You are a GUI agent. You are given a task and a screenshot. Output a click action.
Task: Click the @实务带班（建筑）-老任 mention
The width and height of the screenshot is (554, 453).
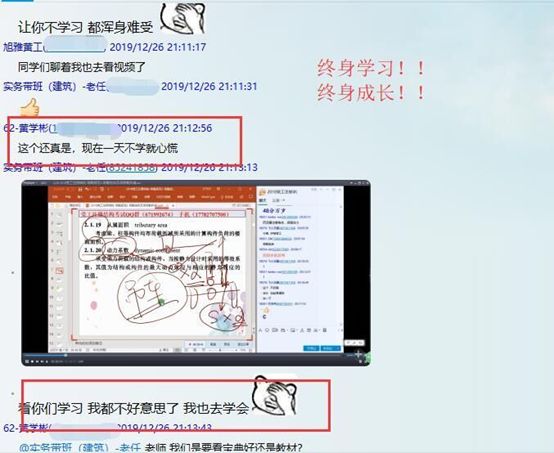(80, 448)
